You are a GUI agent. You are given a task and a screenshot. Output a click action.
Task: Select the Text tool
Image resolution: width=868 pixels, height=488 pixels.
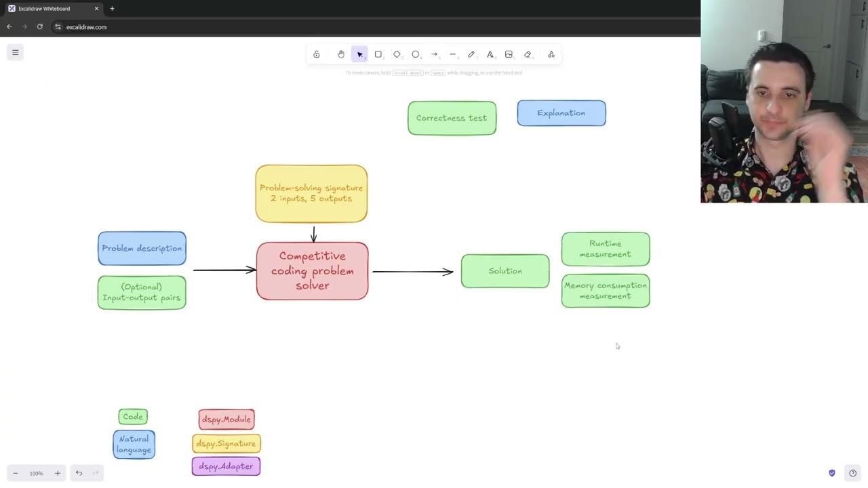[x=490, y=54]
